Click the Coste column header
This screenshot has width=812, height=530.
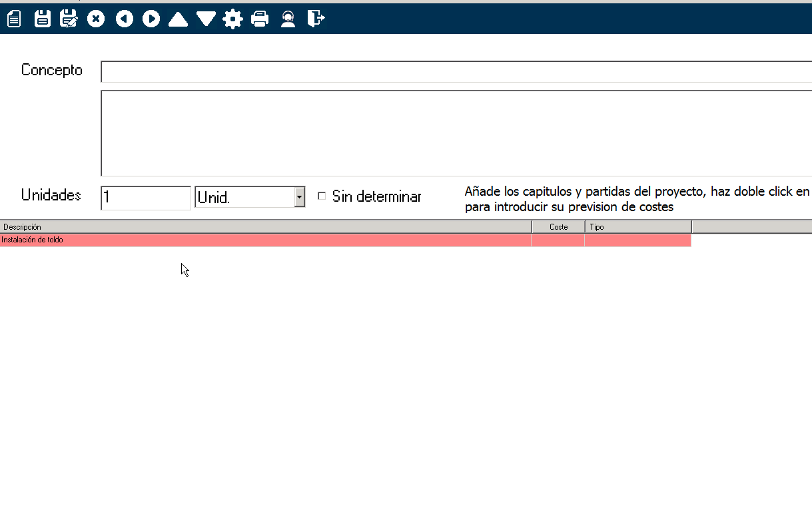558,227
